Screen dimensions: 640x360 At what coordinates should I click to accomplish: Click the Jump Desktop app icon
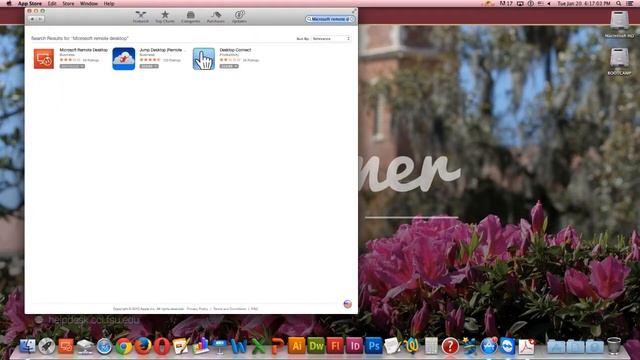[x=124, y=58]
